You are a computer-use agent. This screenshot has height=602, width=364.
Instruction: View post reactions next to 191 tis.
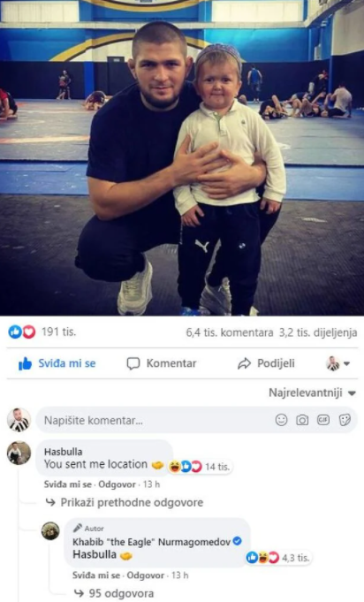point(22,331)
